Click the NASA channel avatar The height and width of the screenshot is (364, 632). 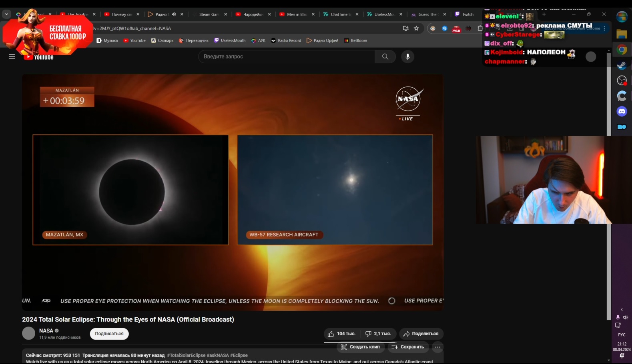[28, 333]
